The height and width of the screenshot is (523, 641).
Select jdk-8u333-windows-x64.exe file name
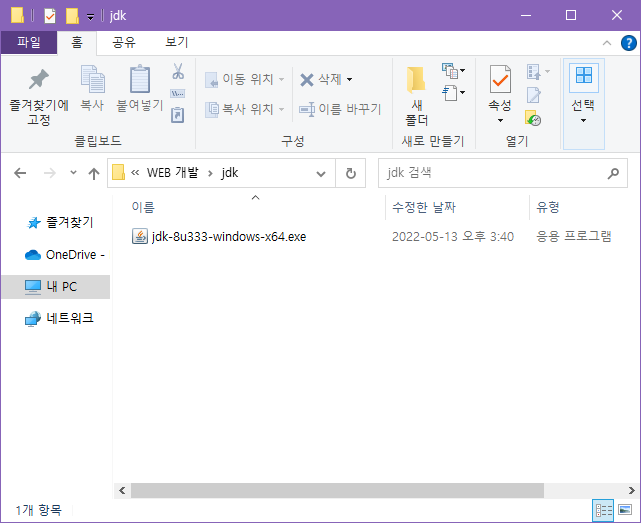(229, 237)
